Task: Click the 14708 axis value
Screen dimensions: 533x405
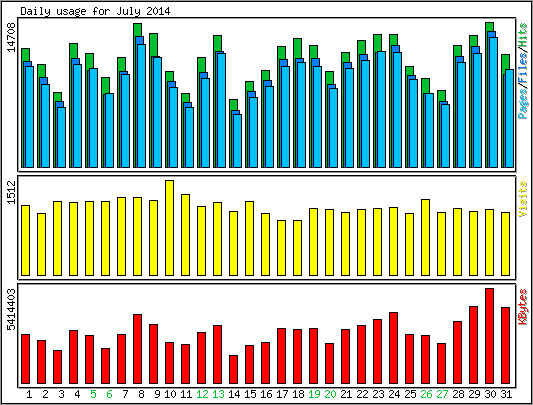Action: [x=12, y=37]
